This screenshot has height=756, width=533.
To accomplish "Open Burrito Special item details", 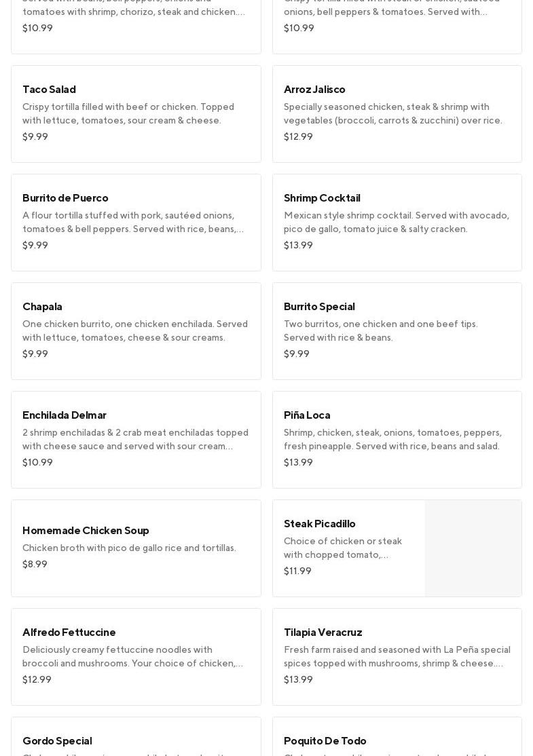I will tap(397, 330).
